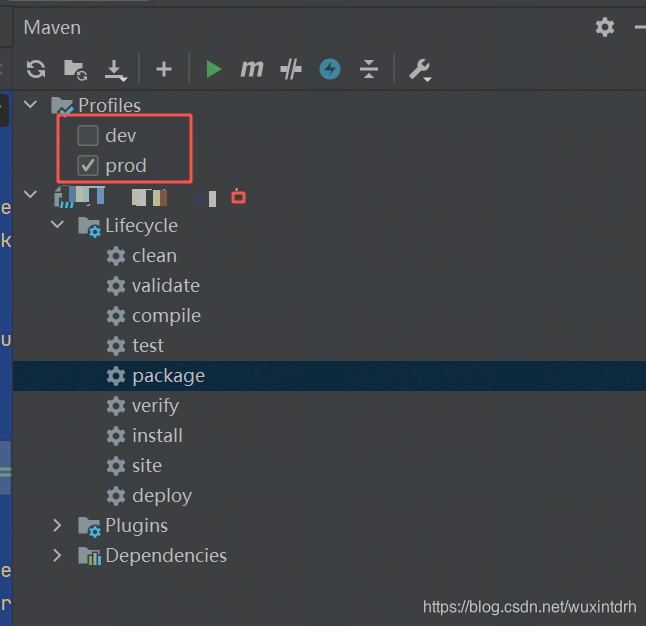Click gear icon beside test
The height and width of the screenshot is (626, 646).
[116, 346]
